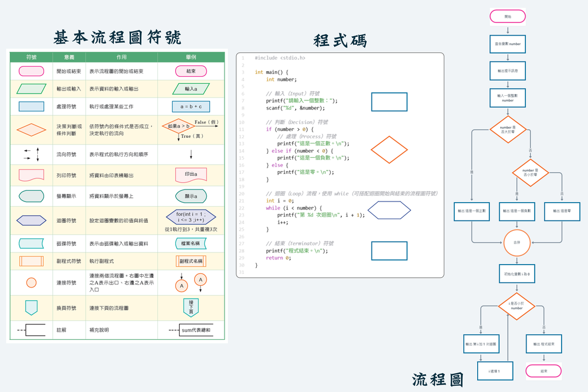Click the 輸出 程式結束 output box
Screen dimensions: 588x392
point(543,343)
